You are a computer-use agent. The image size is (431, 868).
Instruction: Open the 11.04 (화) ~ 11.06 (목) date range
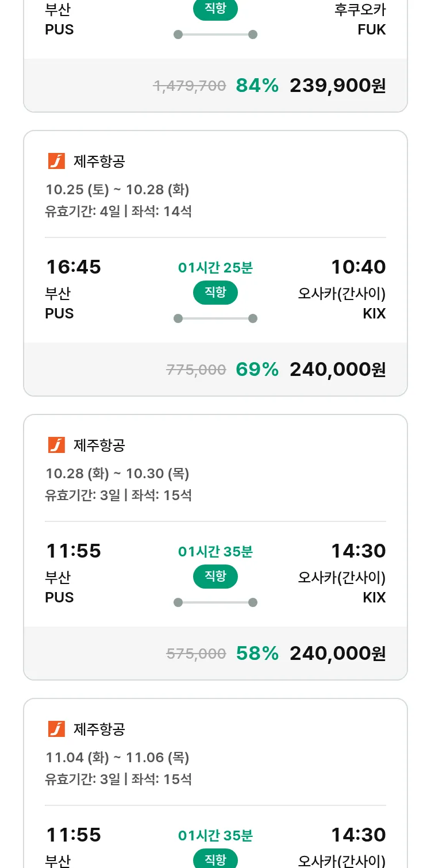(x=117, y=757)
